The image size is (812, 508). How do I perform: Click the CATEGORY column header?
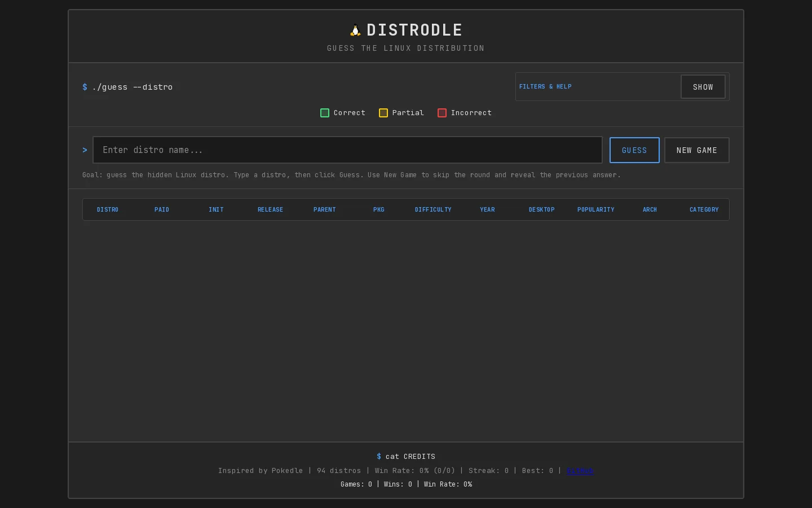pos(704,209)
